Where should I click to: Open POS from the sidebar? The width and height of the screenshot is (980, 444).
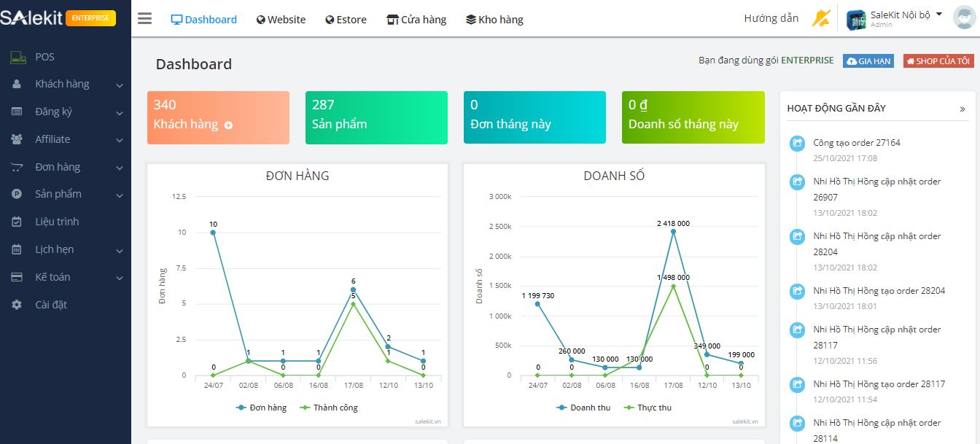[44, 57]
